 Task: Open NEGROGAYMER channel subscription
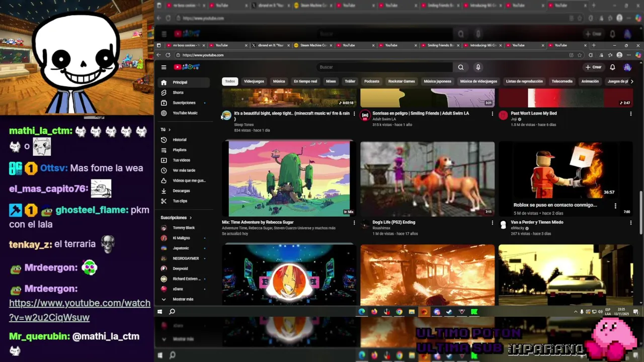(184, 258)
